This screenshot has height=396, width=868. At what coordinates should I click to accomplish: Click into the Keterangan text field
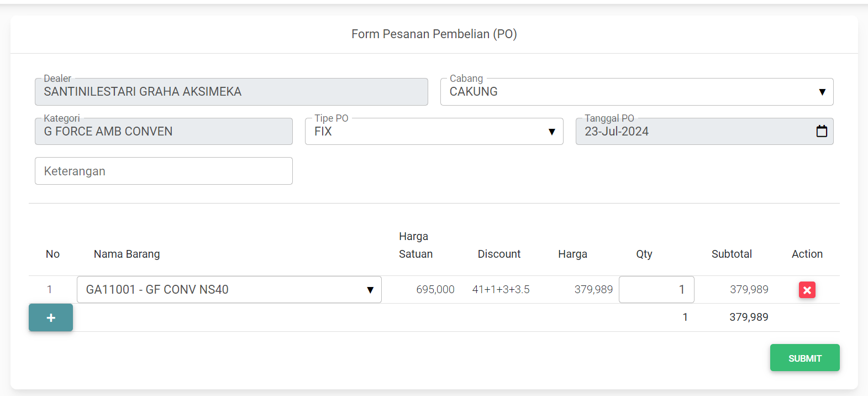click(164, 171)
